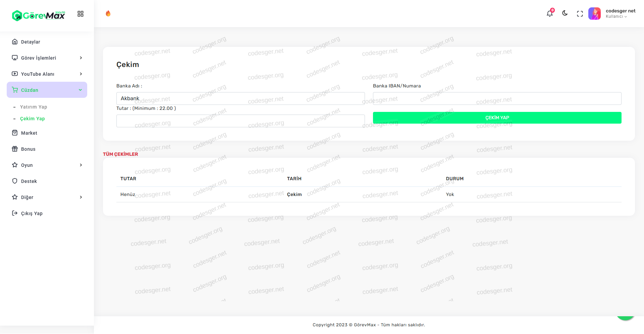This screenshot has height=334, width=644.
Task: Toggle dark mode with moon icon
Action: pos(565,13)
